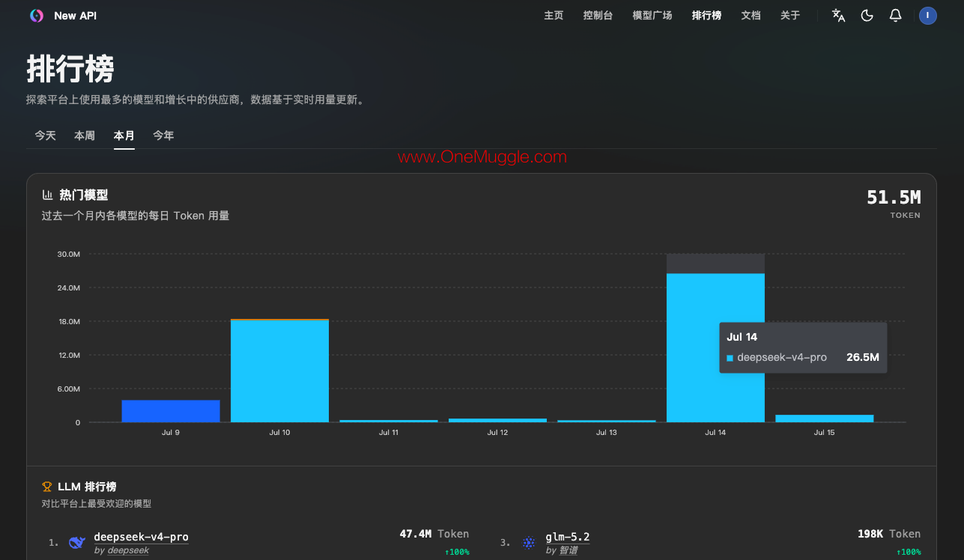Viewport: 964px width, 560px height.
Task: Open 模型广场 in the top navigation
Action: [652, 16]
